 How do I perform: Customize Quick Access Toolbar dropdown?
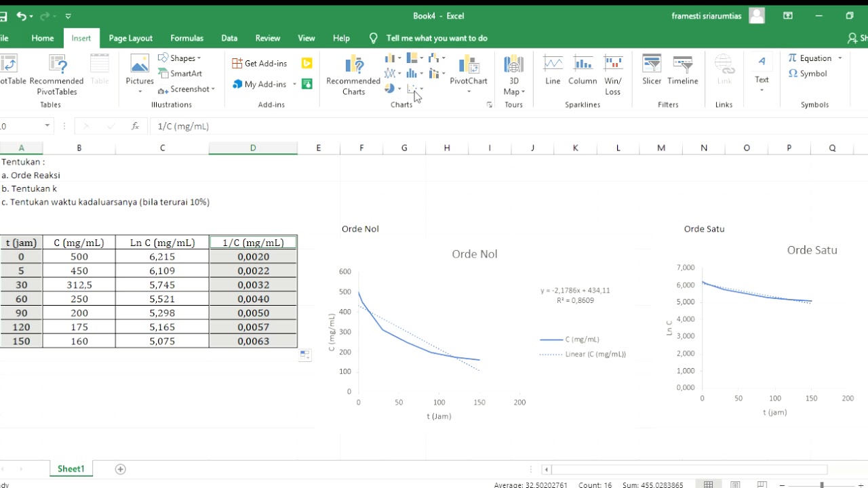(68, 16)
